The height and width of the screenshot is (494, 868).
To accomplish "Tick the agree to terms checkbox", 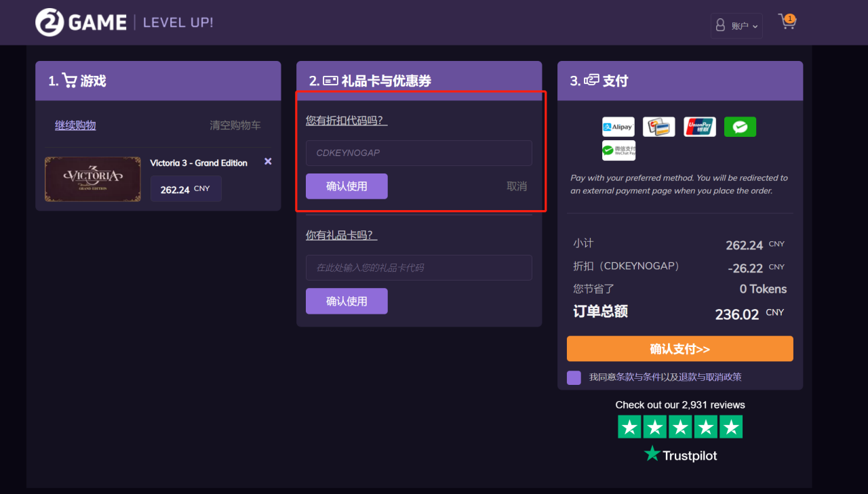I will [574, 377].
